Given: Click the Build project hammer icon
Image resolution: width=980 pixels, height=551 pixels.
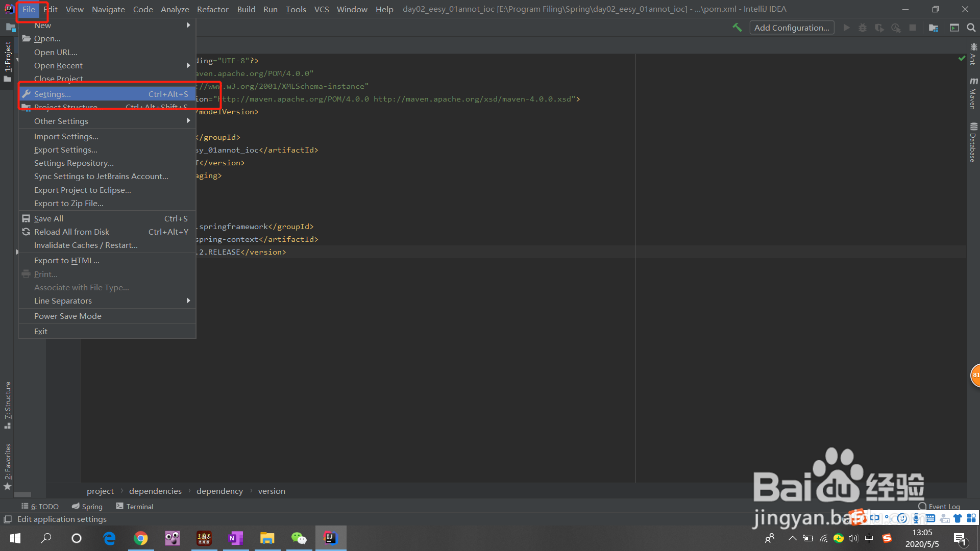Looking at the screenshot, I should [x=737, y=28].
